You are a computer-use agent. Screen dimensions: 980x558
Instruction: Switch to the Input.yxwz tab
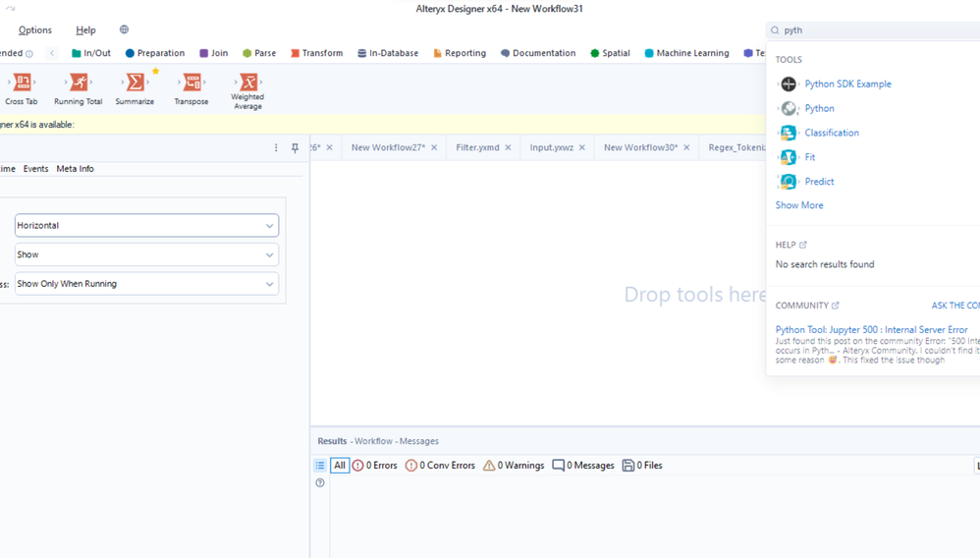[551, 147]
